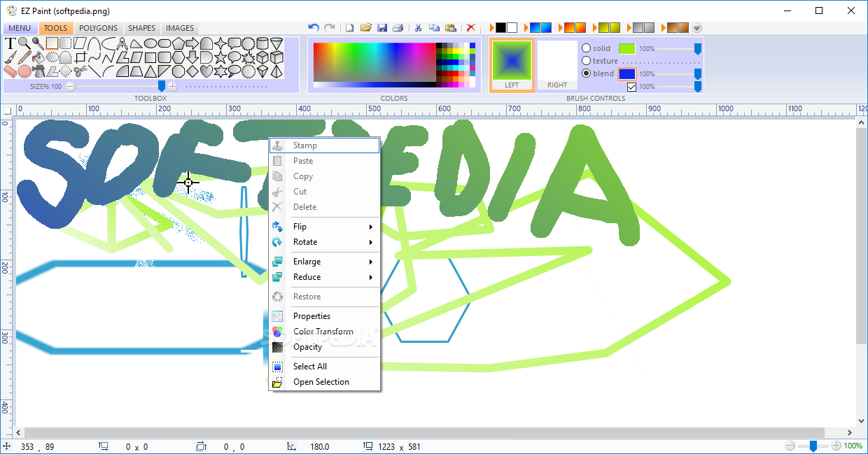
Task: Click the zoom in plus button
Action: 836,446
